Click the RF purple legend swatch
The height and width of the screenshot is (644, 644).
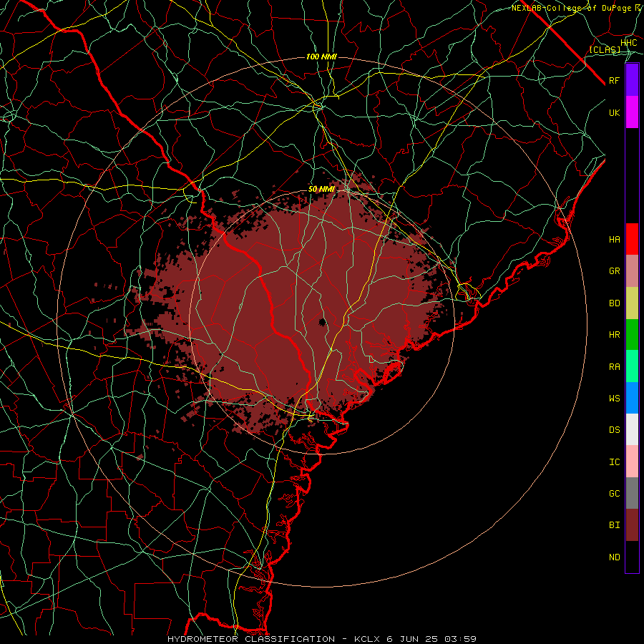(632, 80)
